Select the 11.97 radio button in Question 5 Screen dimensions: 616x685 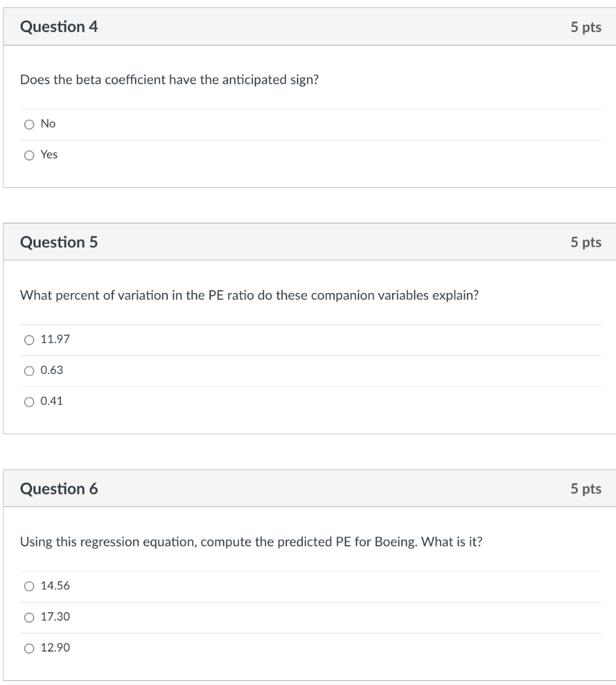click(x=29, y=340)
